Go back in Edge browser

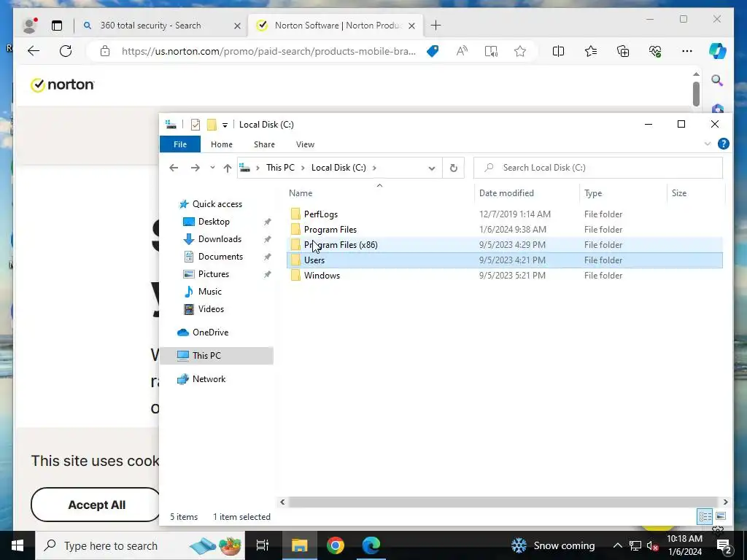(34, 51)
